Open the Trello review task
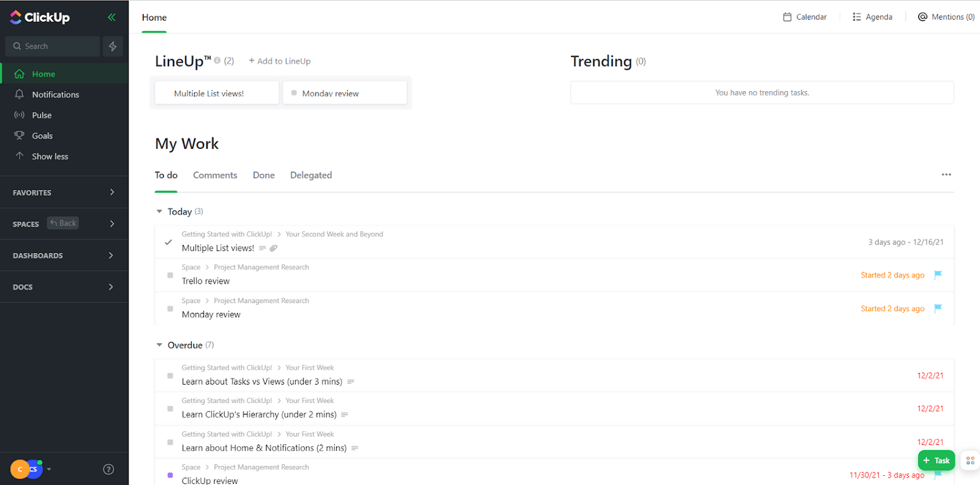 click(x=206, y=281)
